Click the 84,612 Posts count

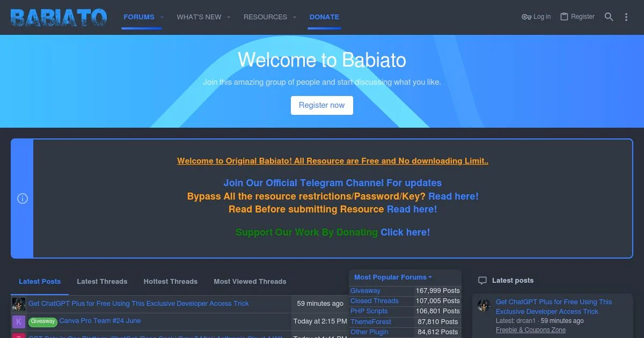click(438, 332)
